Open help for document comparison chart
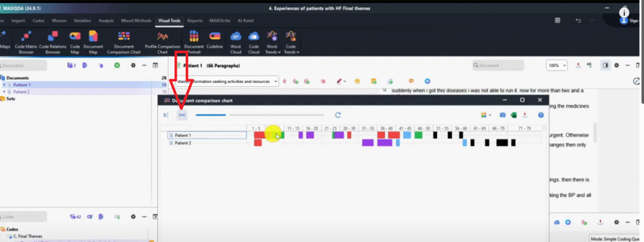 tap(541, 115)
